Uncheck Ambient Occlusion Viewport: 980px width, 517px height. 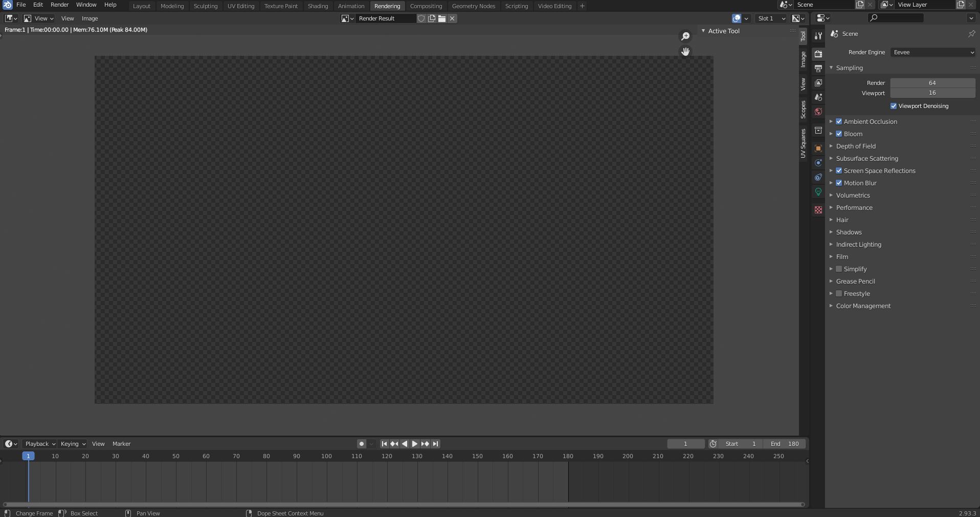click(839, 121)
